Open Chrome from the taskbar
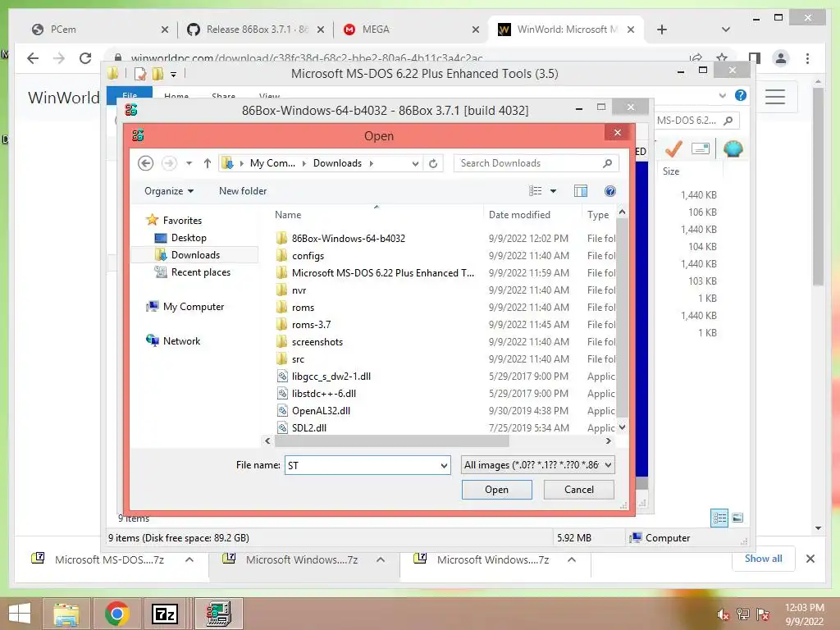 click(x=116, y=614)
